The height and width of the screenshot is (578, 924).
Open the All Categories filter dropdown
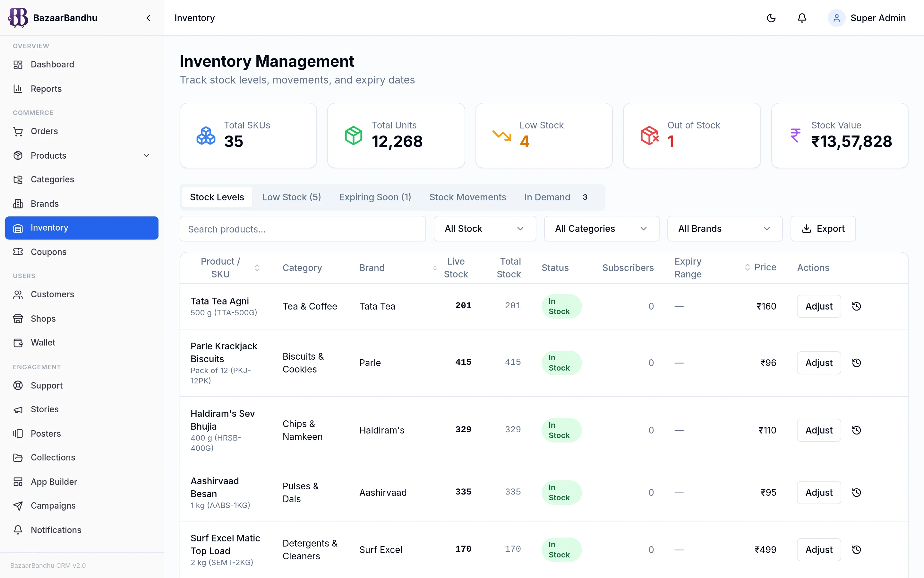coord(601,229)
